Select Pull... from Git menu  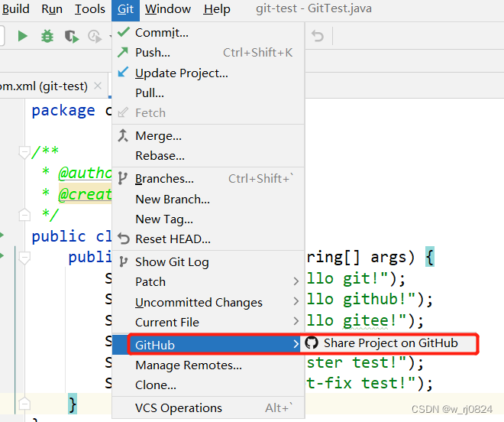[x=208, y=93]
